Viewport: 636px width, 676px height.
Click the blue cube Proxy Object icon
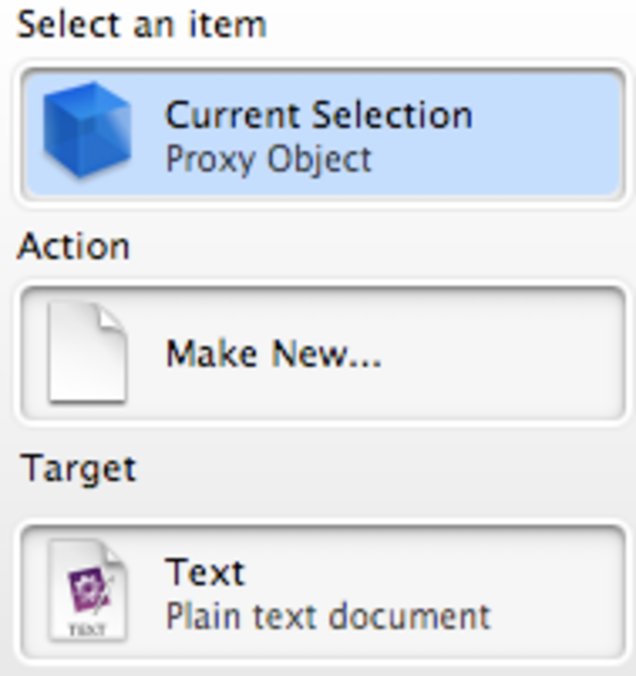[x=87, y=131]
